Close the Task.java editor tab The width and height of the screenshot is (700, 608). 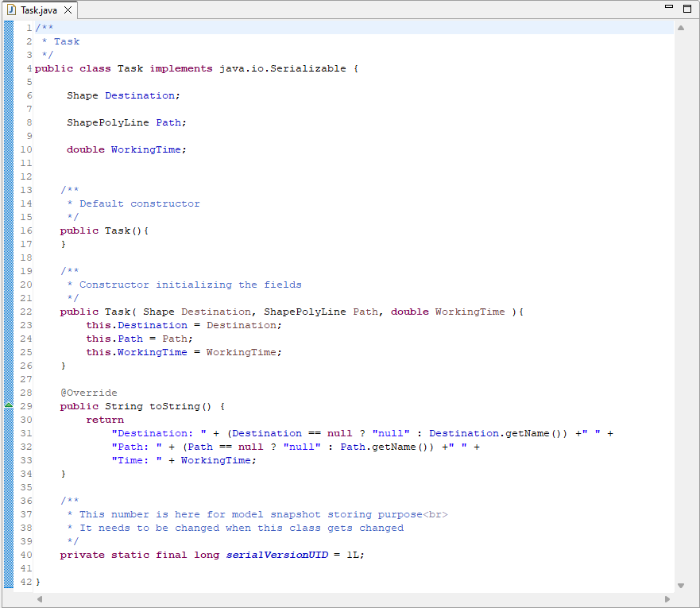point(68,10)
